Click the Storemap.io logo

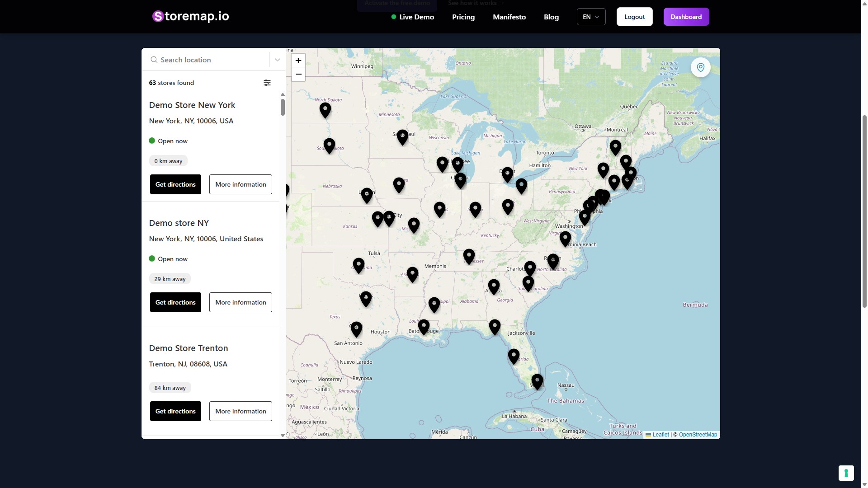pyautogui.click(x=190, y=17)
